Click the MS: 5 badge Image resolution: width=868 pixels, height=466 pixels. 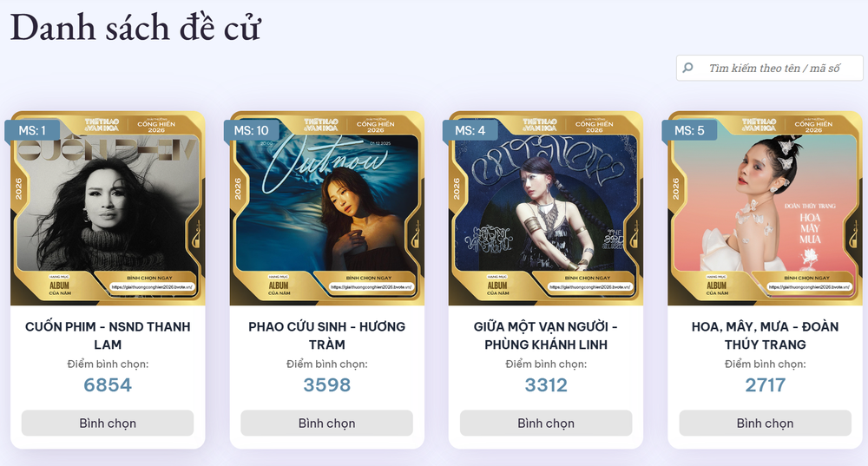(x=689, y=131)
